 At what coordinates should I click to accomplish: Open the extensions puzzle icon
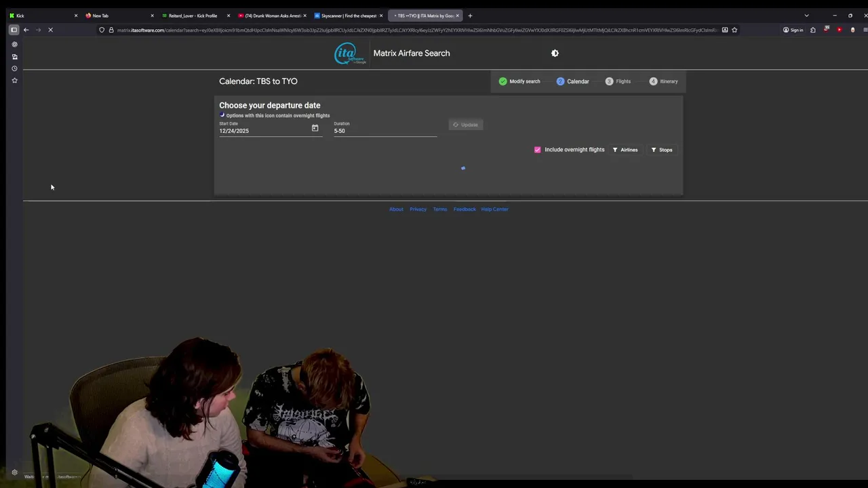[813, 30]
